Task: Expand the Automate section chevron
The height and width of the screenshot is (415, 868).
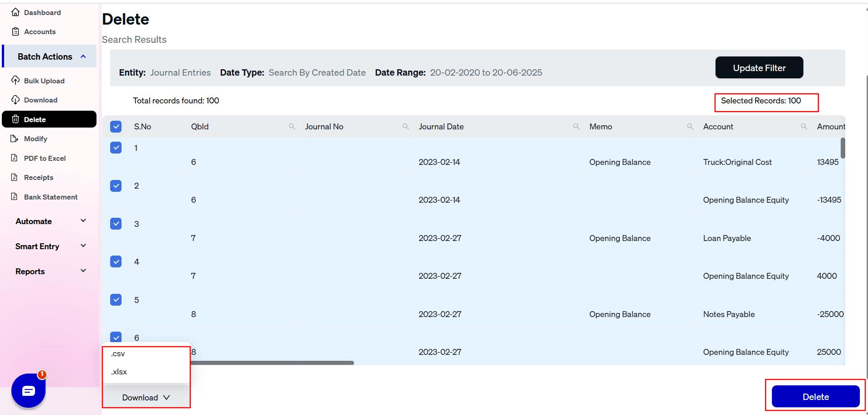Action: [x=83, y=221]
